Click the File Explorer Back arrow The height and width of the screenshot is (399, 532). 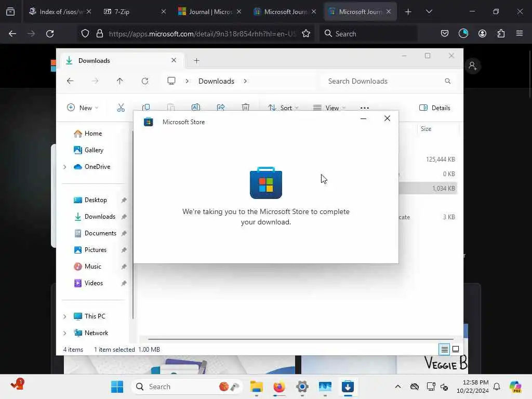tap(70, 81)
